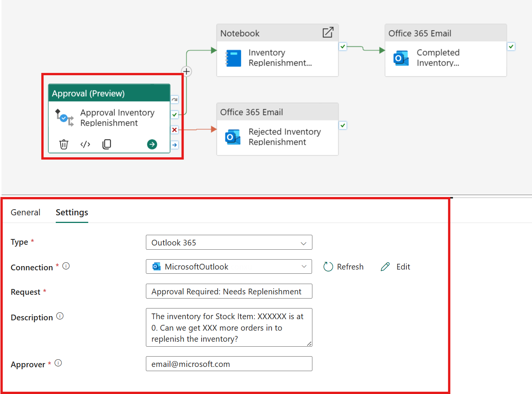Click the Inventory Replenishment notebook icon
The height and width of the screenshot is (394, 532).
point(233,58)
